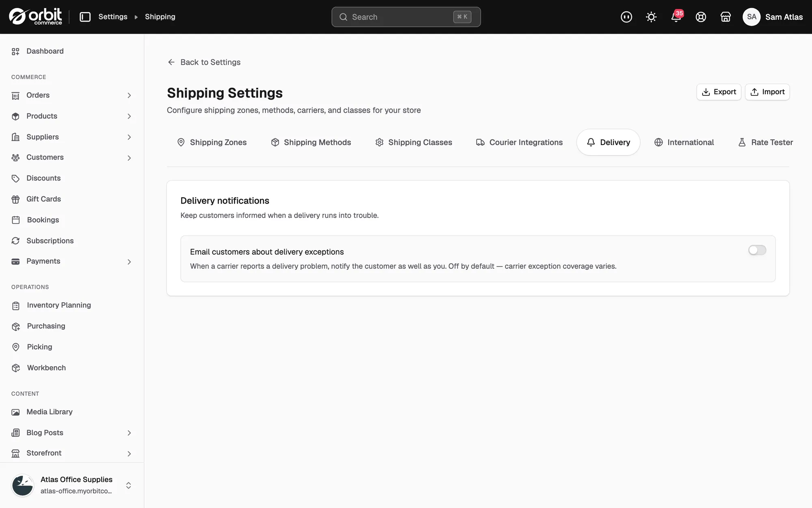Click the Sam Atlas username
The width and height of the screenshot is (812, 508).
(x=784, y=17)
